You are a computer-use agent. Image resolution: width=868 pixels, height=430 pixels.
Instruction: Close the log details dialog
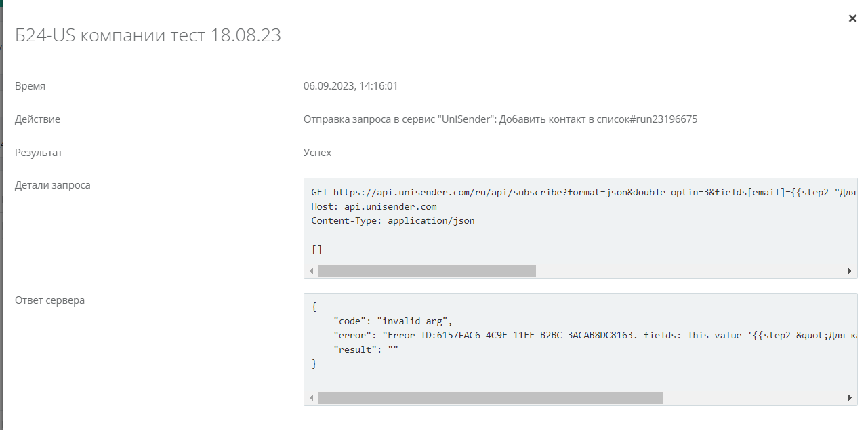852,18
